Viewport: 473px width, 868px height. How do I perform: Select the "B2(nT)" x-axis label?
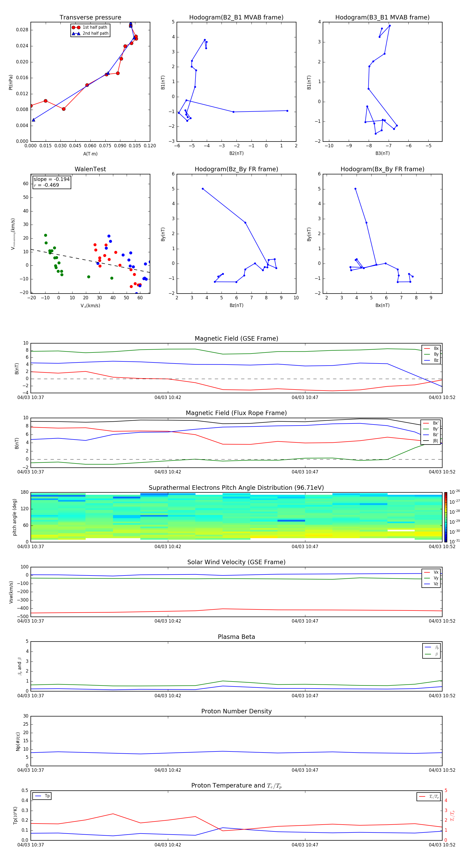tap(236, 153)
